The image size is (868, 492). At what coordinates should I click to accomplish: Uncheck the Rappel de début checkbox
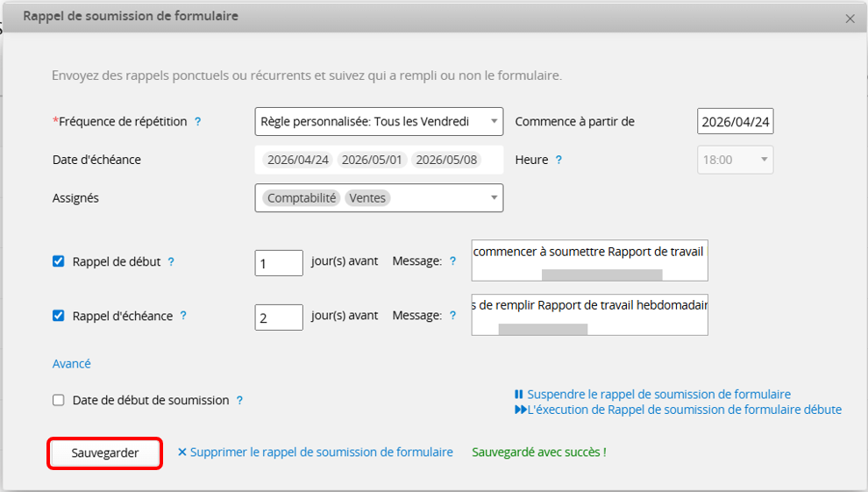(59, 261)
